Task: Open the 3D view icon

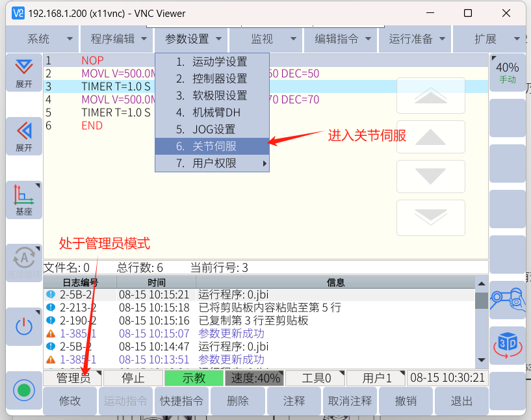Action: (508, 345)
